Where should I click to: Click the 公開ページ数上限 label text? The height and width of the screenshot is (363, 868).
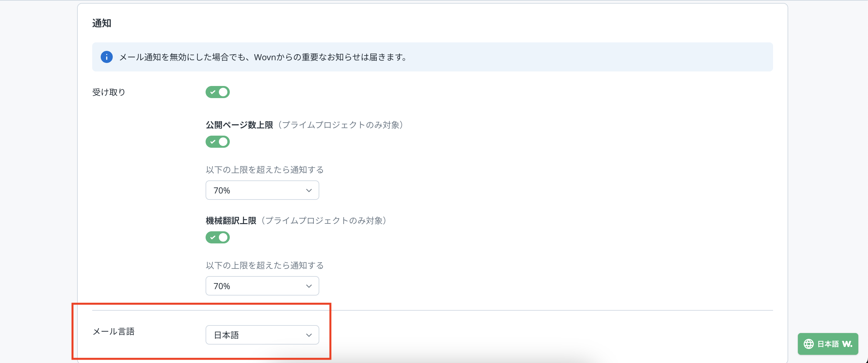click(239, 125)
